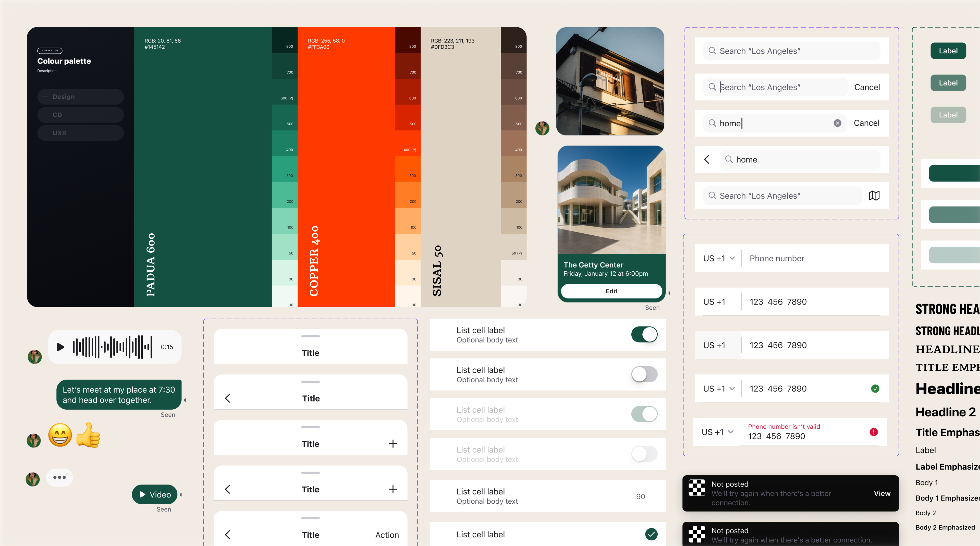Click back chevron in fourth Title bar
Image resolution: width=980 pixels, height=546 pixels.
pyautogui.click(x=227, y=489)
